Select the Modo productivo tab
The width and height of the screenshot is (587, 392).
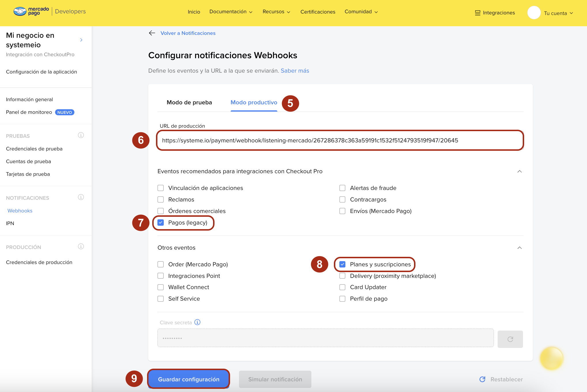[254, 103]
